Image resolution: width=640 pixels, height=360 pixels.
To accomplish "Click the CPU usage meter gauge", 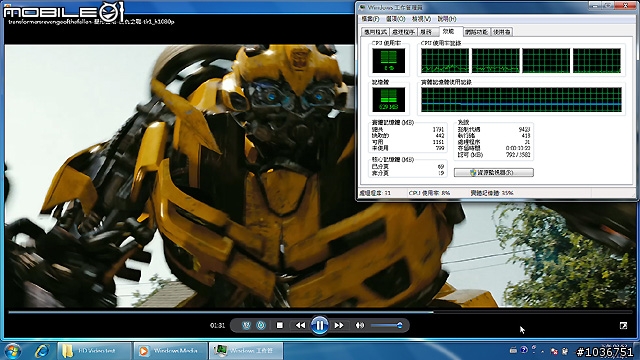I will point(389,60).
